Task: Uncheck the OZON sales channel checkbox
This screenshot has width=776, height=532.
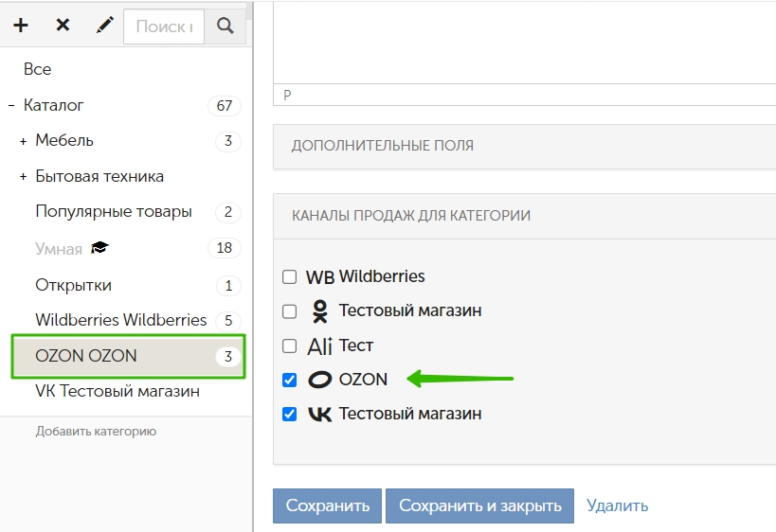Action: 290,380
